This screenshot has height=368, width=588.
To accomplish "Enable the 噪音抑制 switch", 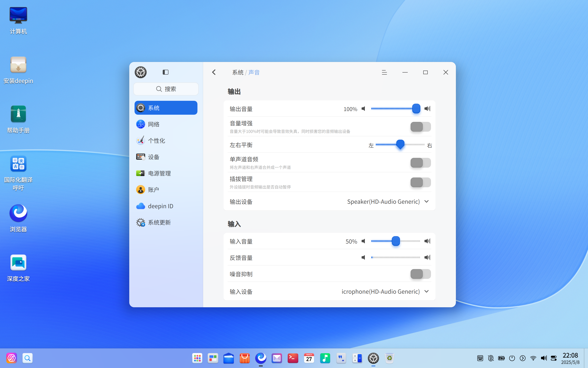I will click(421, 274).
